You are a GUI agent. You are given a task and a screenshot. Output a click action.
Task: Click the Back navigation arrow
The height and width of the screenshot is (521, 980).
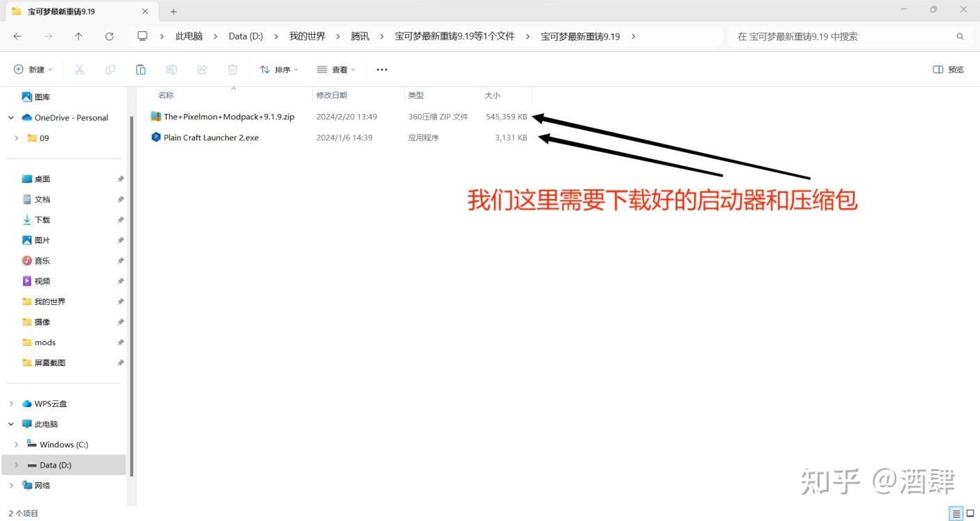(17, 36)
